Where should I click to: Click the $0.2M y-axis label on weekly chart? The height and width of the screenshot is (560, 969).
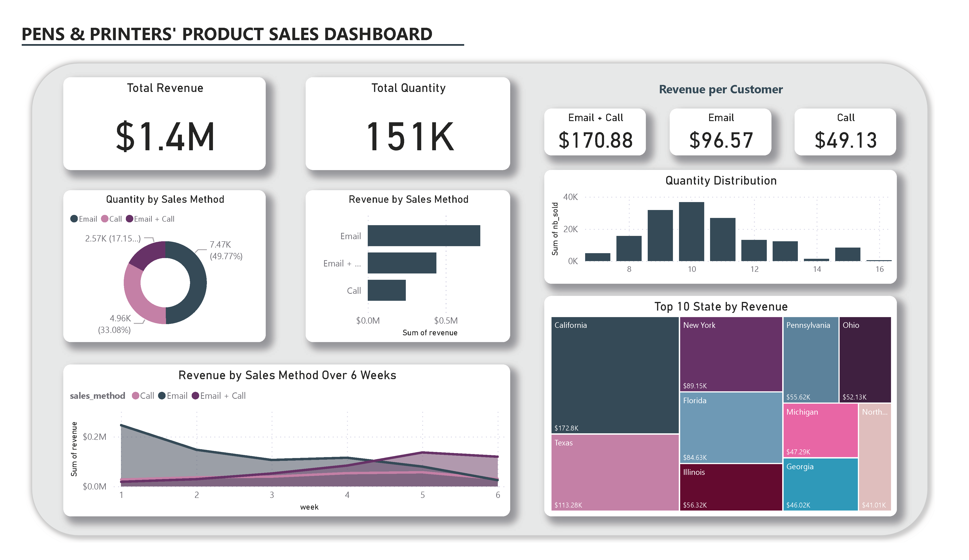[94, 437]
